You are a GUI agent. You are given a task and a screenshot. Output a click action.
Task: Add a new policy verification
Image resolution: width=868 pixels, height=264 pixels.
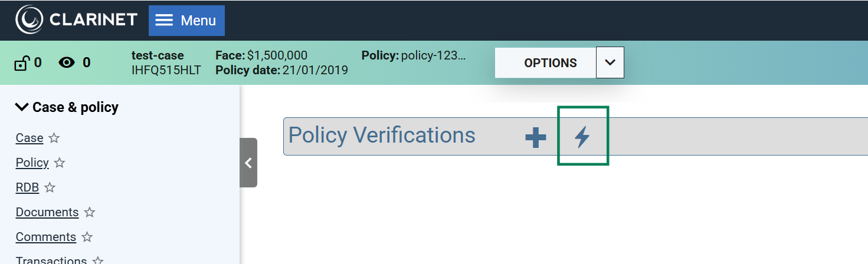536,137
